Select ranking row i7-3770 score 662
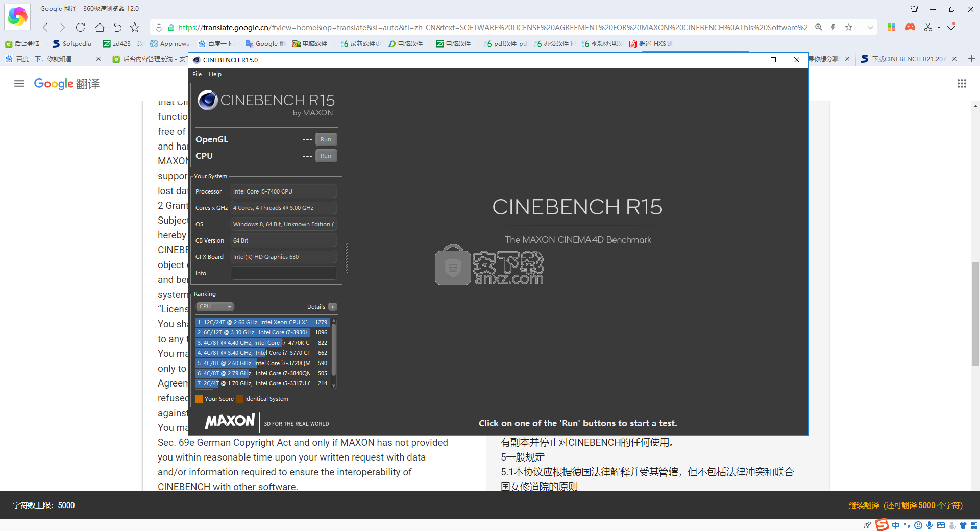Viewport: 980px width, 531px height. (x=262, y=353)
